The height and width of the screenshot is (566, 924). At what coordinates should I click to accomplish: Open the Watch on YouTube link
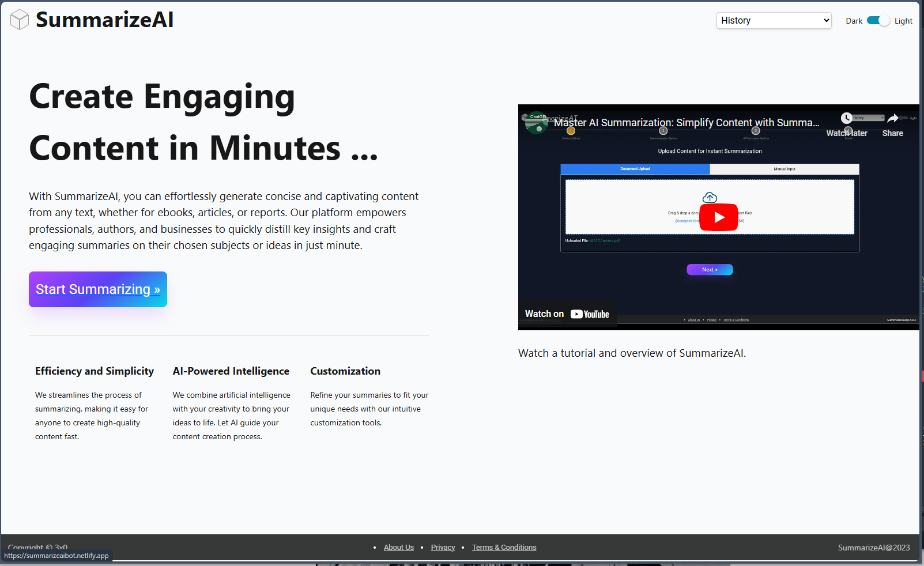[x=567, y=314]
